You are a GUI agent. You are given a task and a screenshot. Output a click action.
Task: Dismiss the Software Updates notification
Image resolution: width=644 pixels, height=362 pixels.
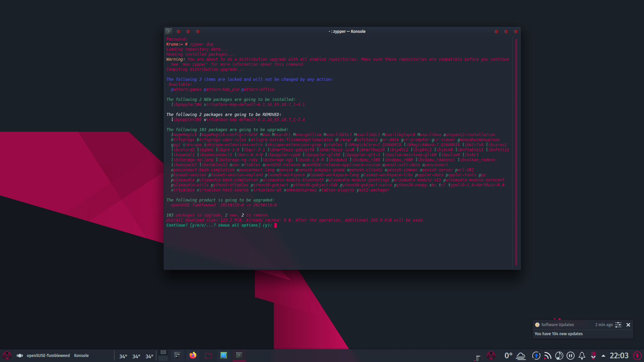point(628,325)
